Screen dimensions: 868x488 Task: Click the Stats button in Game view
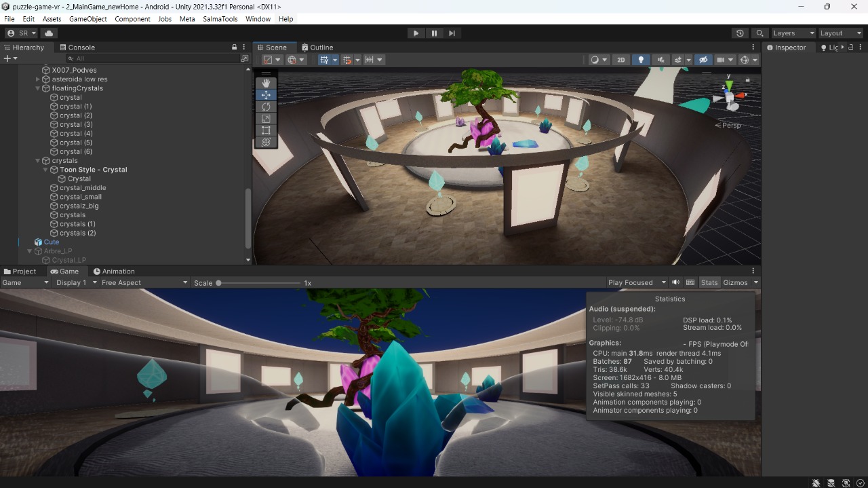click(x=709, y=282)
